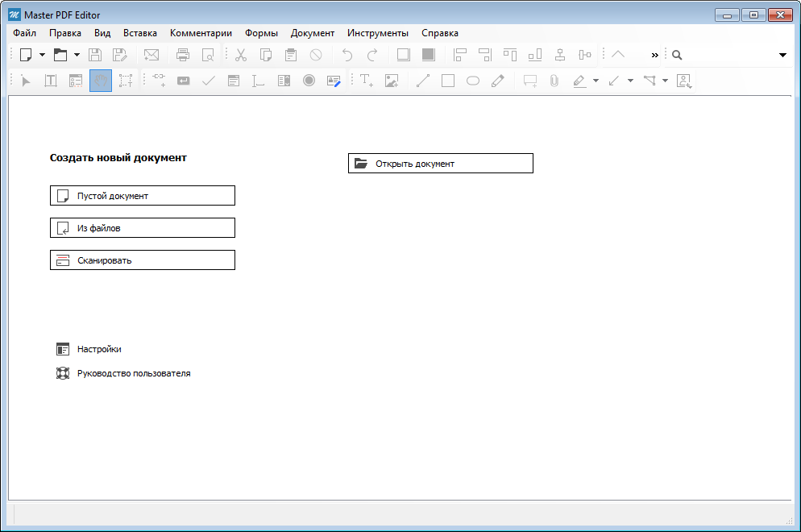Click into the search field
The height and width of the screenshot is (532, 801).
[x=729, y=55]
